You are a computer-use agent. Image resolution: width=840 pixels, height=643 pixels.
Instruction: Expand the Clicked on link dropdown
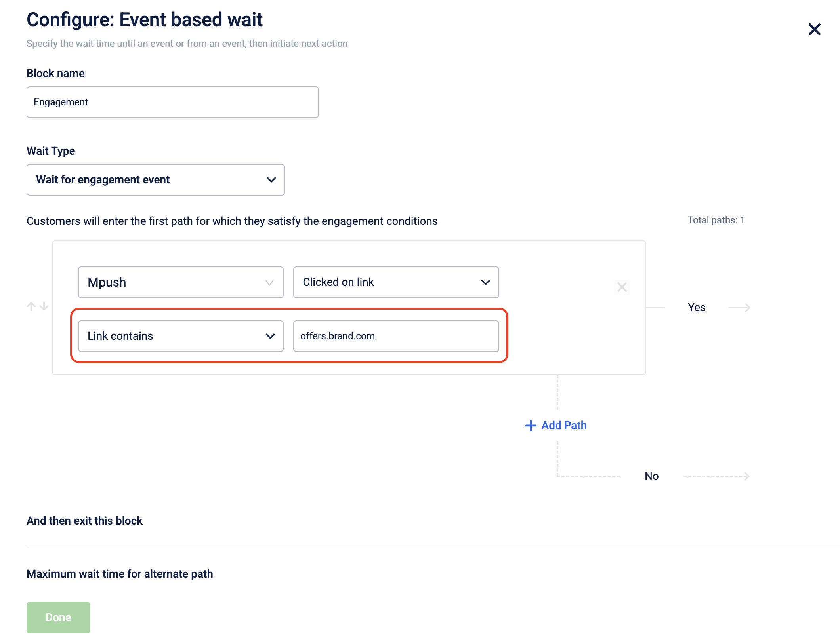tap(396, 282)
